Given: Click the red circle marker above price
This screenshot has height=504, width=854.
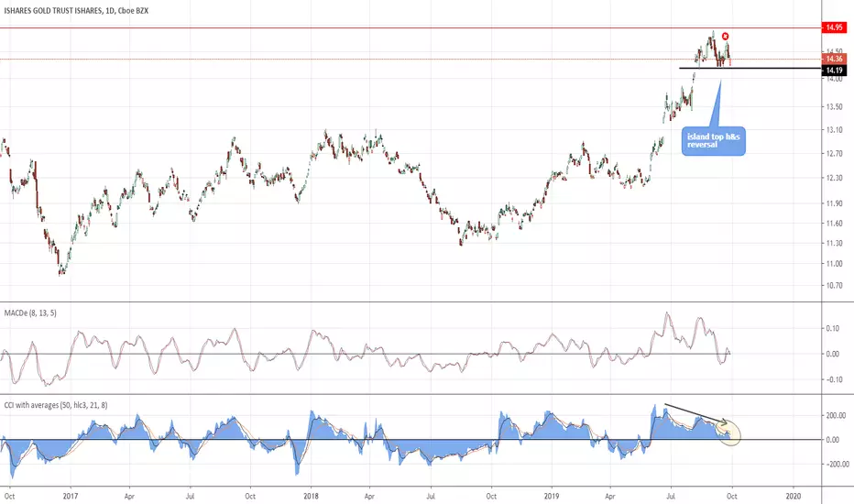Looking at the screenshot, I should 726,37.
